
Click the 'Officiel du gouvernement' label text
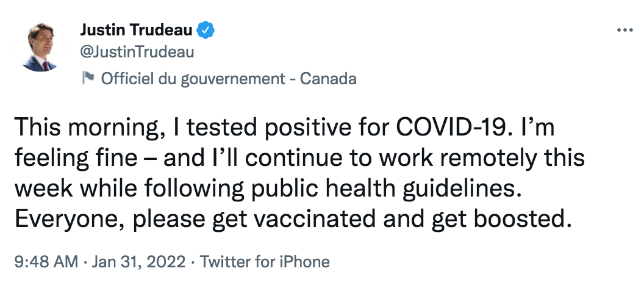click(193, 78)
